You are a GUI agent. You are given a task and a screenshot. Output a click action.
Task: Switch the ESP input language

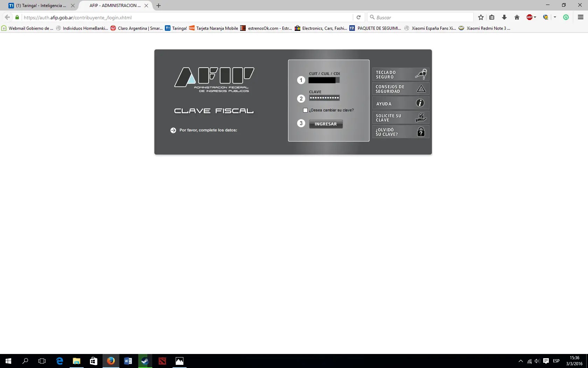coord(556,361)
